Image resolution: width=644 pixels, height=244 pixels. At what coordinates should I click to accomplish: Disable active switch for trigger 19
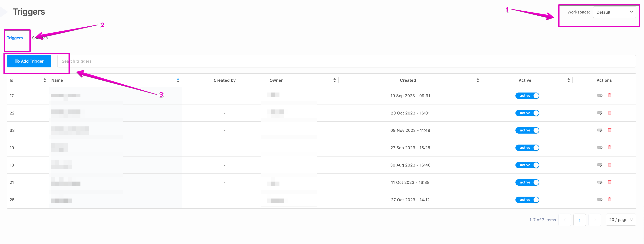click(527, 148)
